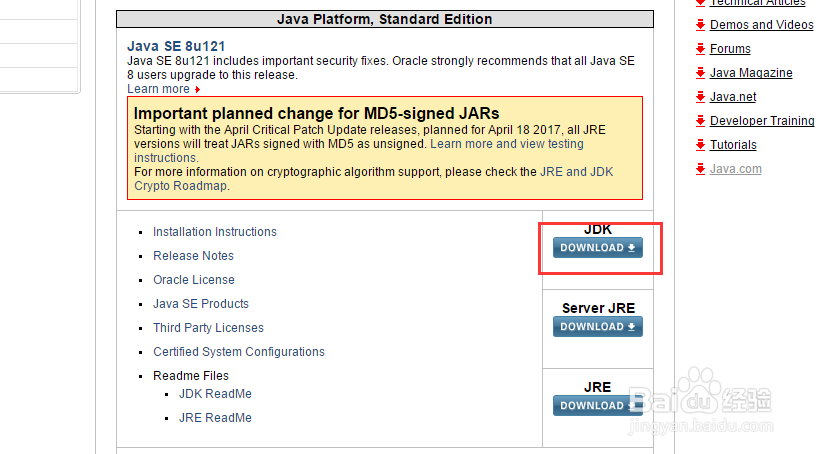The width and height of the screenshot is (820, 454).
Task: Open the JDK ReadMe link
Action: (x=215, y=394)
